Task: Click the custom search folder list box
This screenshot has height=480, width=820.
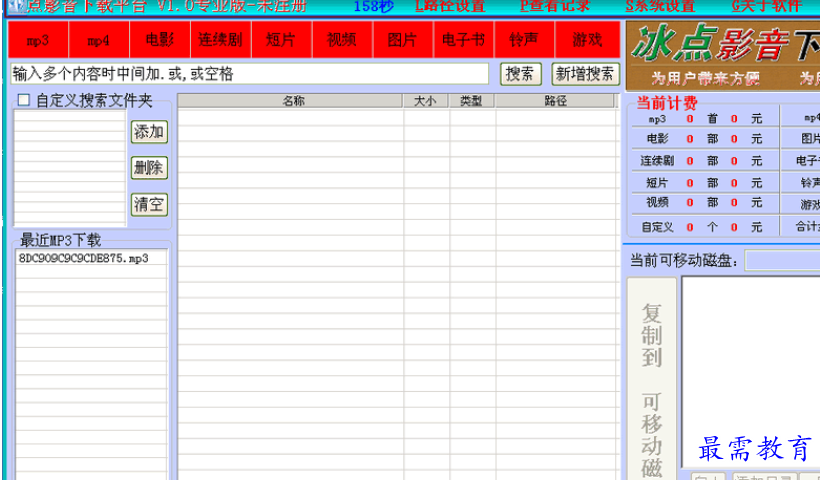Action: tap(70, 168)
